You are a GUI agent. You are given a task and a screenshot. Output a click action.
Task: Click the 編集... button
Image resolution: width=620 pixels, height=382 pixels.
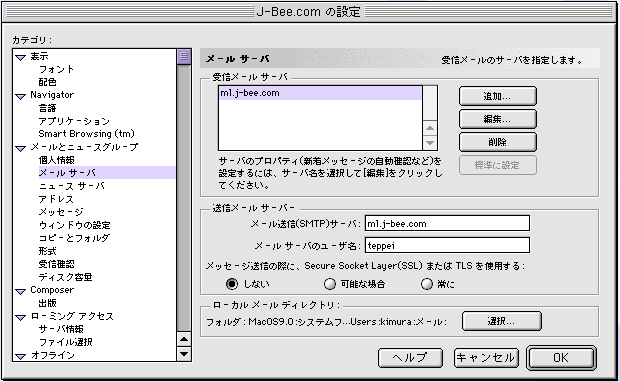(497, 119)
